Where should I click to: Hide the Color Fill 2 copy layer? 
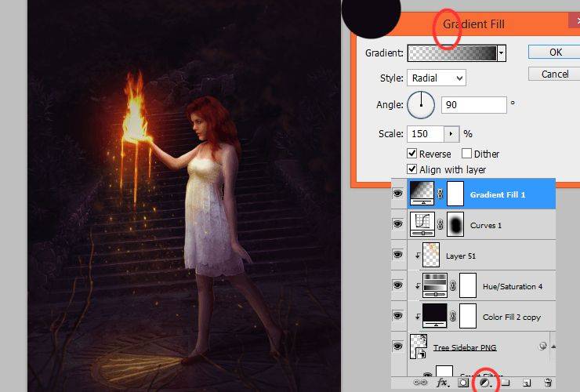coord(398,316)
